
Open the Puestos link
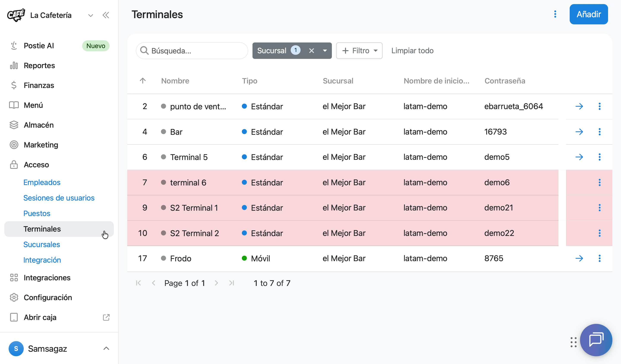(x=37, y=213)
